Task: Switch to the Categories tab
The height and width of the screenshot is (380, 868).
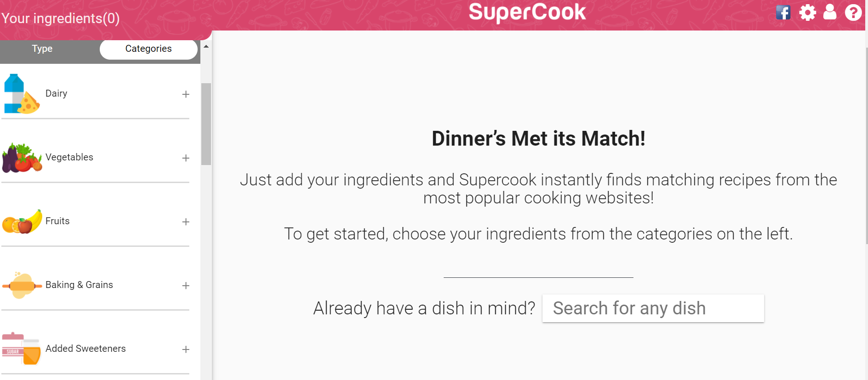Action: (149, 49)
